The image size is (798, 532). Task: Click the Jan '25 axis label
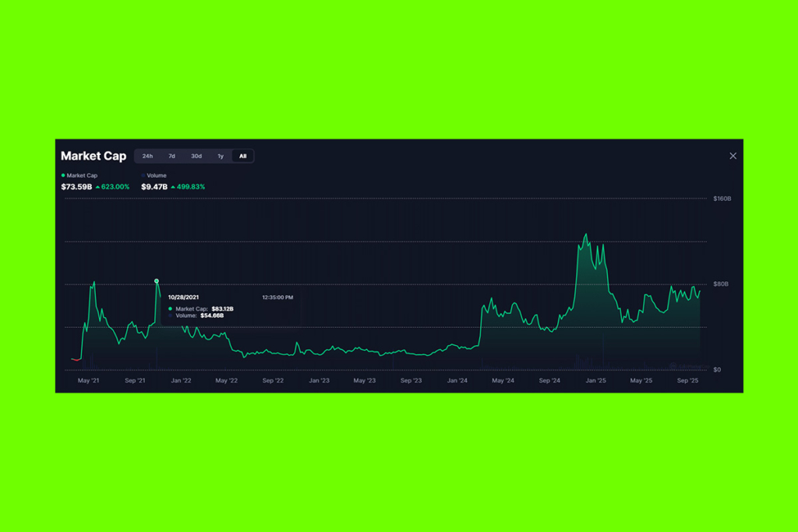point(596,380)
